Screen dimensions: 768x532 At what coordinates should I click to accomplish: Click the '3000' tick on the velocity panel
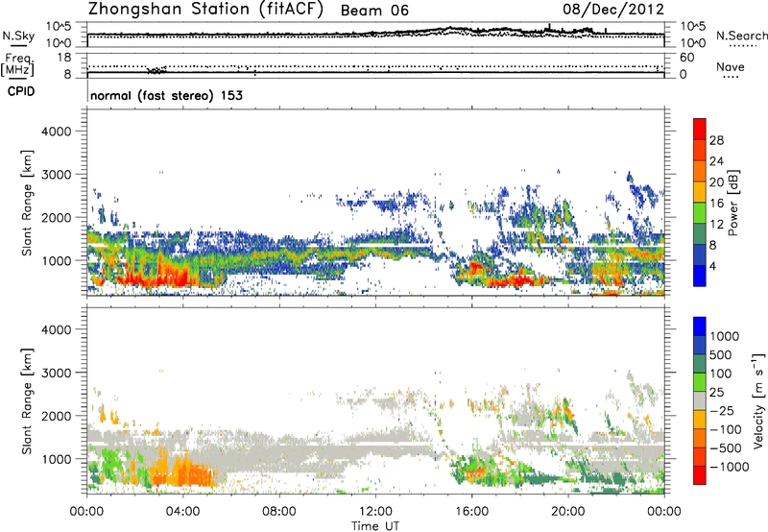coord(56,373)
